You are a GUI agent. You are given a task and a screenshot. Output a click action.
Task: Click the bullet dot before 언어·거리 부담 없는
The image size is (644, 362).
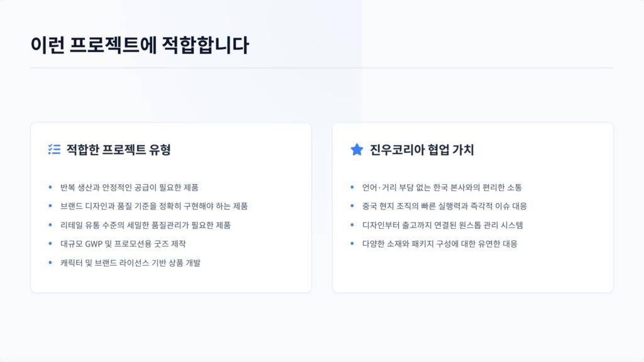pos(352,187)
